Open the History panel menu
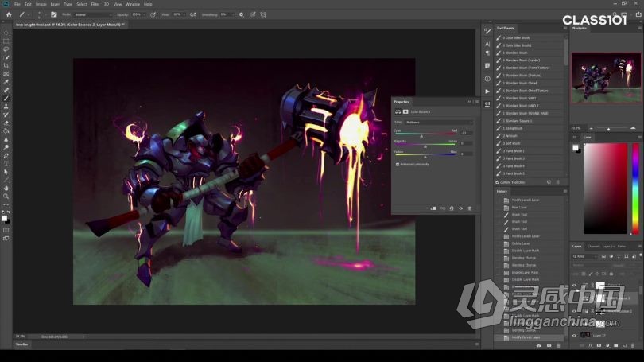The height and width of the screenshot is (362, 644). tap(565, 191)
